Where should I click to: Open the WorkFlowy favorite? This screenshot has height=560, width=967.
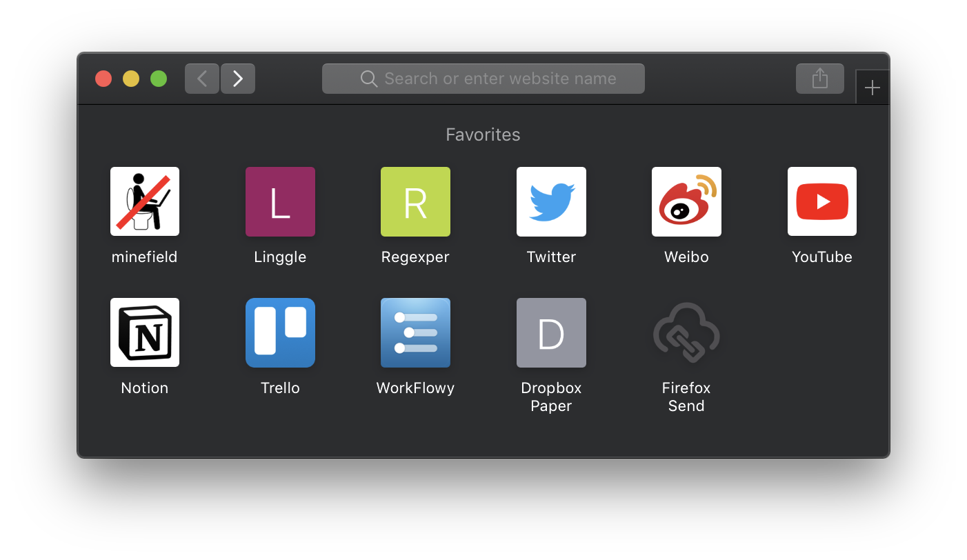coord(415,332)
